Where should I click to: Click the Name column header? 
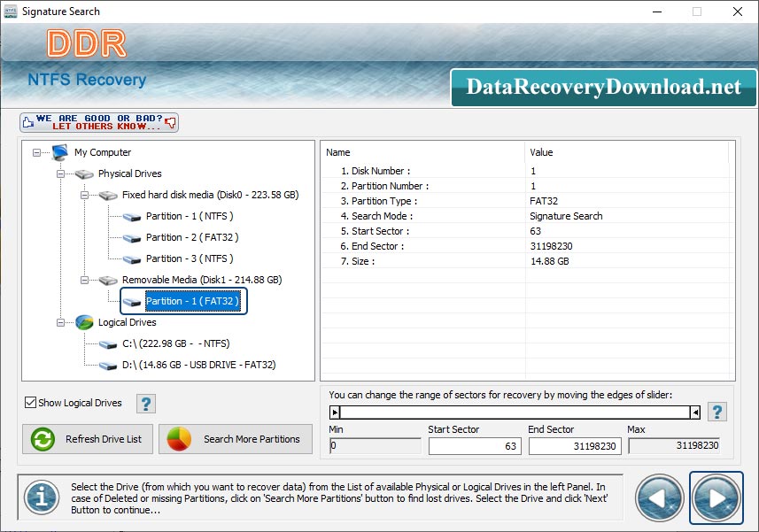point(422,152)
